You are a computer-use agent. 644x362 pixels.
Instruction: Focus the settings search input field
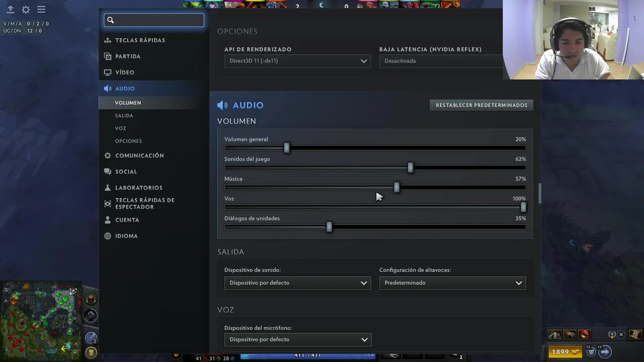click(154, 20)
